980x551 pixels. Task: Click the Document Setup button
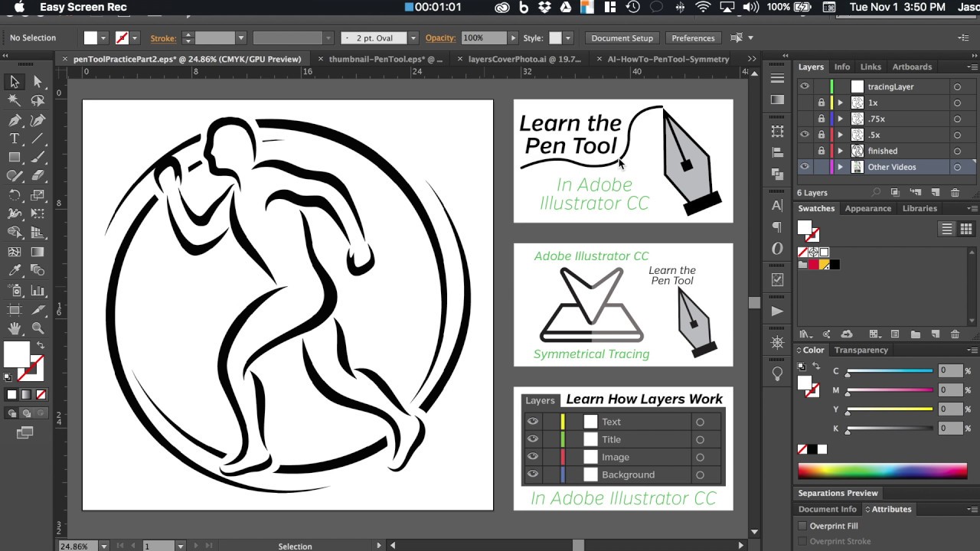[x=622, y=37]
